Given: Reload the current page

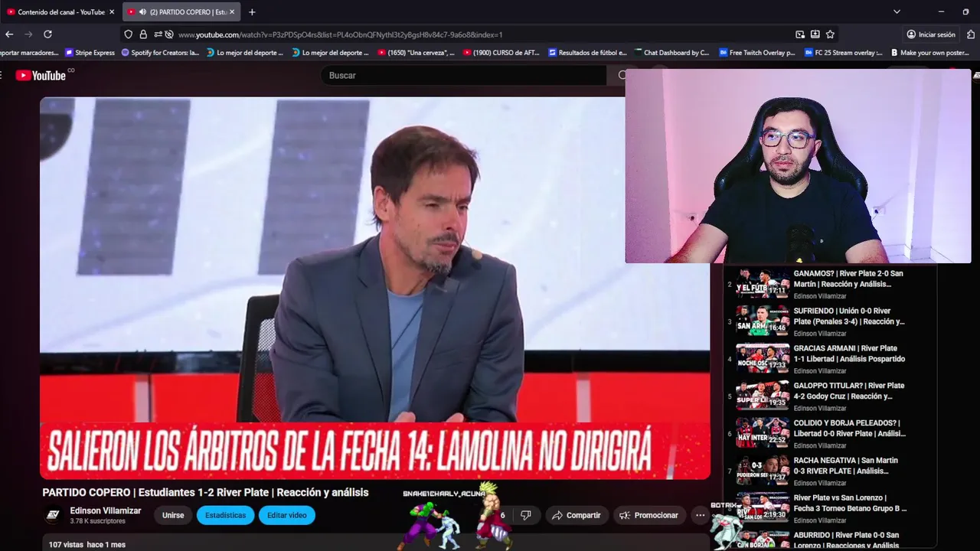Looking at the screenshot, I should (x=47, y=34).
